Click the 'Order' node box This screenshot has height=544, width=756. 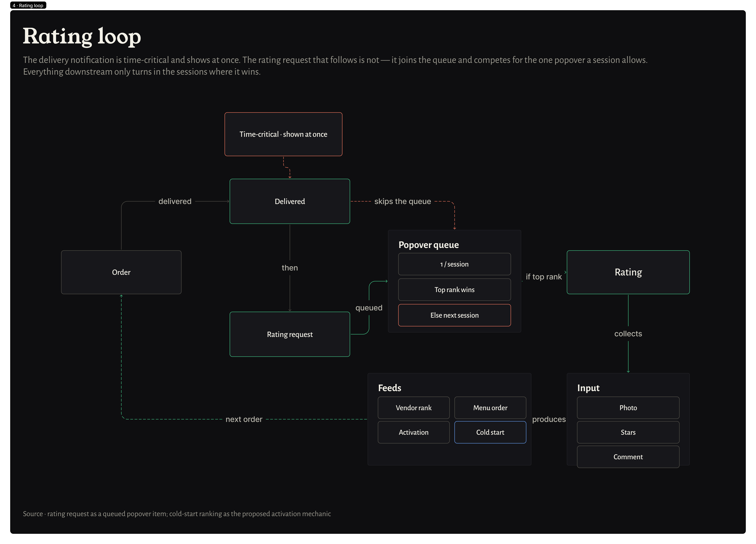[121, 272]
